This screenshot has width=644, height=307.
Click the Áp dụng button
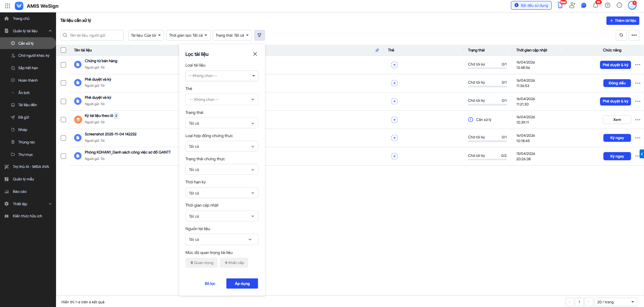click(242, 283)
